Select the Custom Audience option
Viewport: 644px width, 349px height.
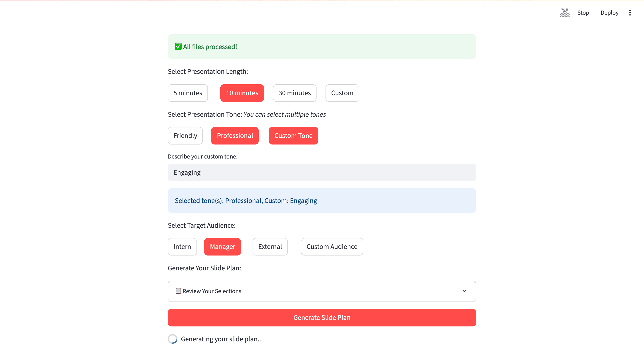331,247
